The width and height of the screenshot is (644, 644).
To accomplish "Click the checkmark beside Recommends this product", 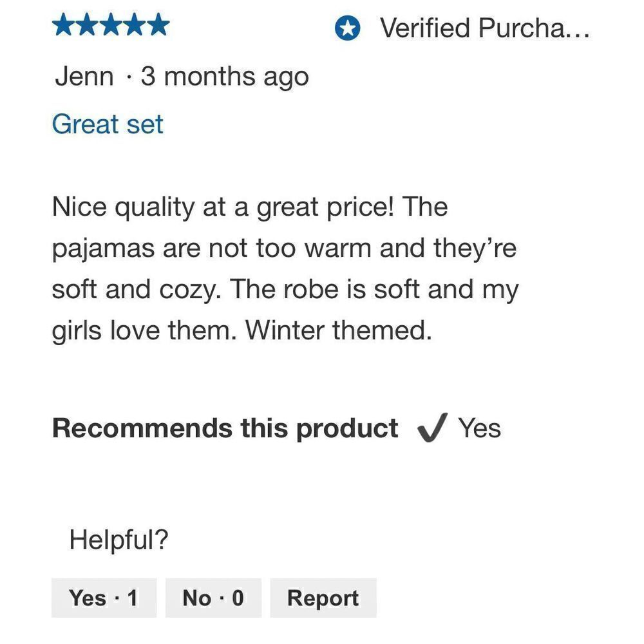I will pos(432,428).
